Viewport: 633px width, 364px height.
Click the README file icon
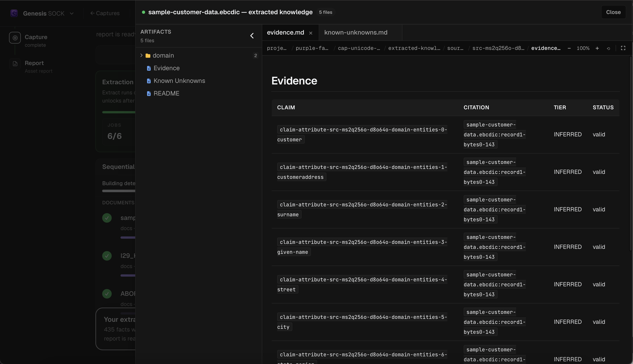click(149, 93)
